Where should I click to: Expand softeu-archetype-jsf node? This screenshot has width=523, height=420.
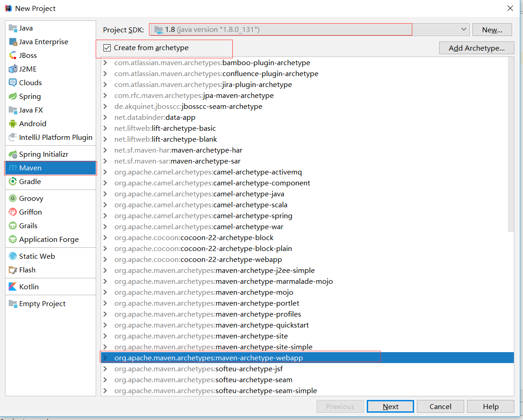[105, 369]
